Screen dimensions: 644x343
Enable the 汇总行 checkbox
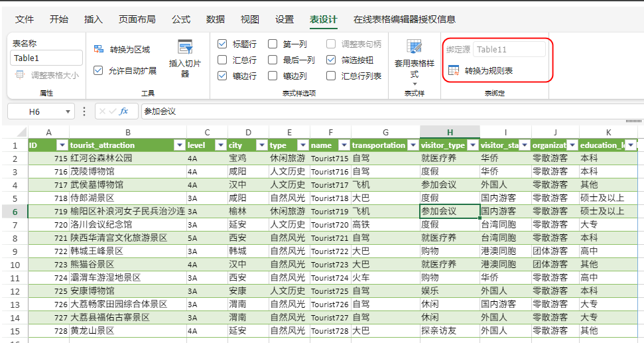pyautogui.click(x=222, y=60)
